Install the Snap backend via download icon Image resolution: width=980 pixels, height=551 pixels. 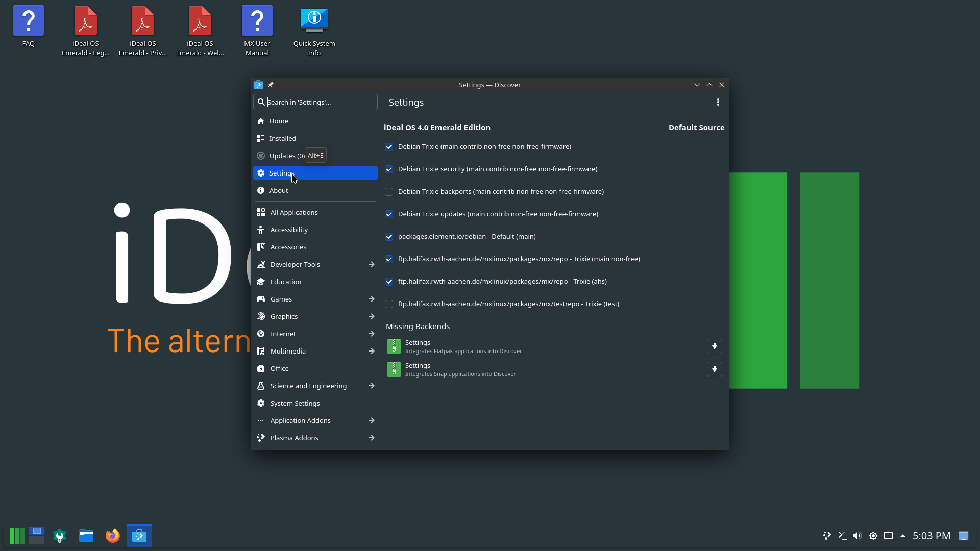tap(714, 369)
